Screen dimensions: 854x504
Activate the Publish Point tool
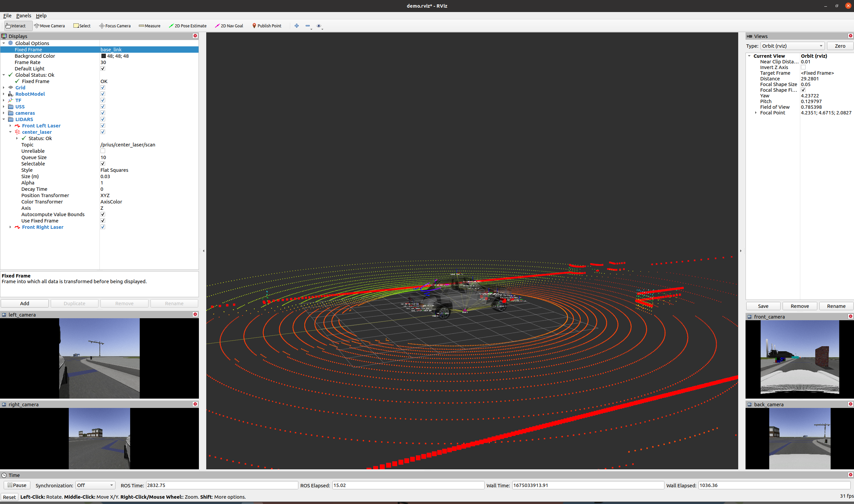pyautogui.click(x=267, y=26)
